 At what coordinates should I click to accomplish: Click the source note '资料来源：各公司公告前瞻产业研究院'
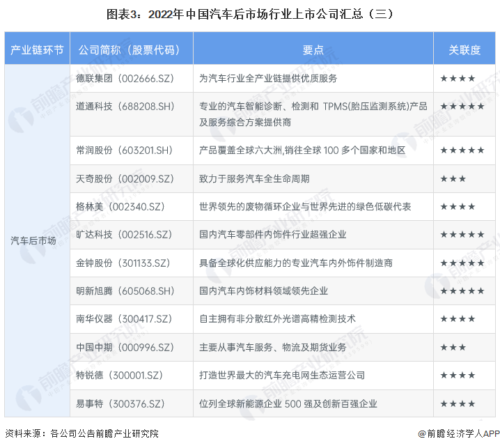click(x=81, y=433)
